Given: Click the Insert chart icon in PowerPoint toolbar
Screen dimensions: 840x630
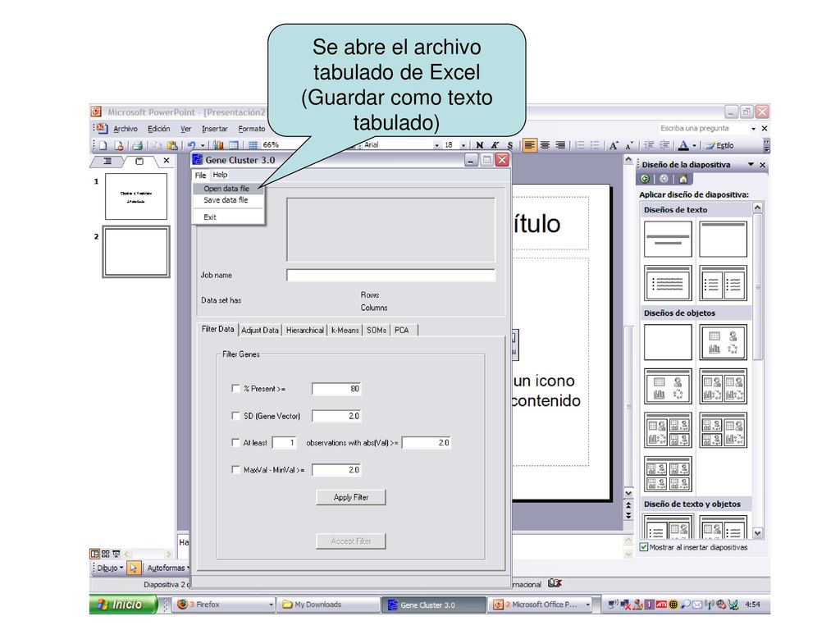Looking at the screenshot, I should (218, 145).
